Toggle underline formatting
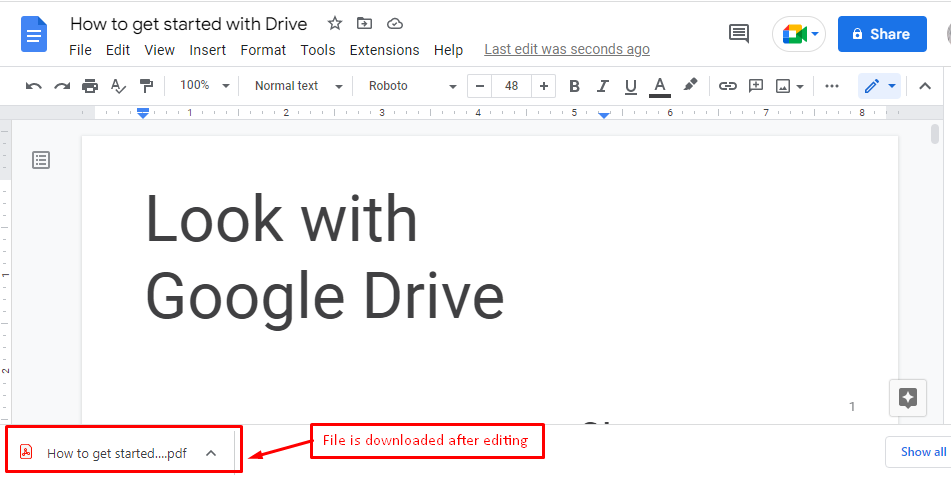Screen dimensions: 951x477 pos(631,86)
